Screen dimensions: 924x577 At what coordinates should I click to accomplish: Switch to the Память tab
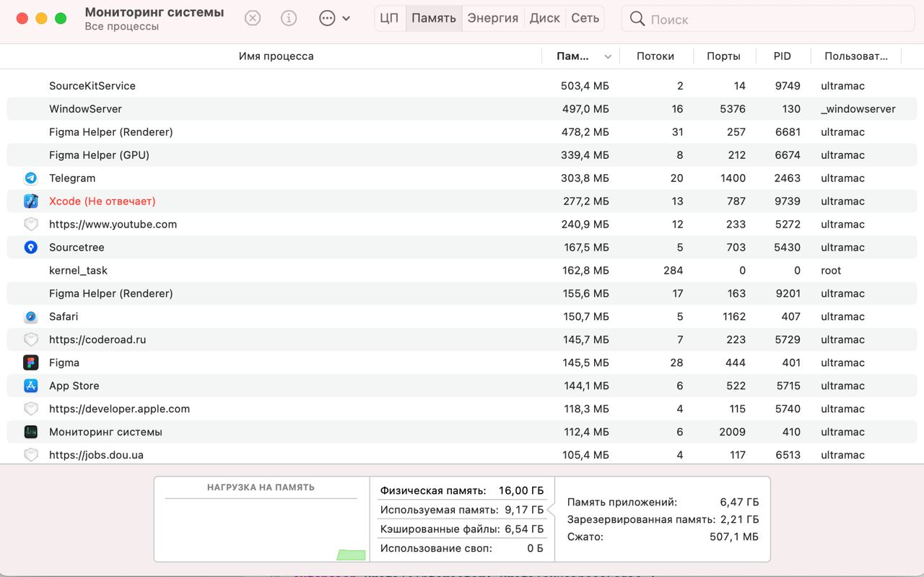coord(434,18)
